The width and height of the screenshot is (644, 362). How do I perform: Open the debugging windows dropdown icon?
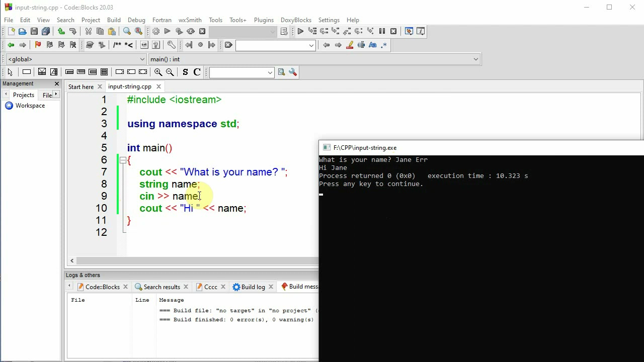[x=409, y=31]
